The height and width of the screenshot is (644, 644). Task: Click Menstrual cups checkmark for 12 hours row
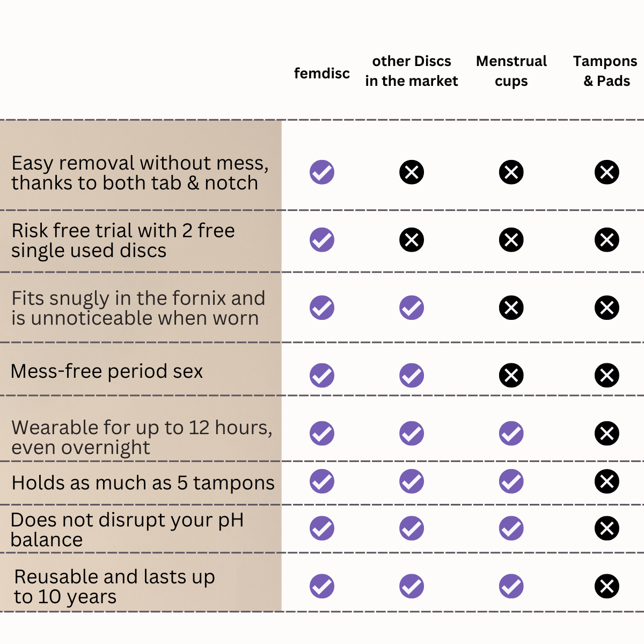click(511, 433)
